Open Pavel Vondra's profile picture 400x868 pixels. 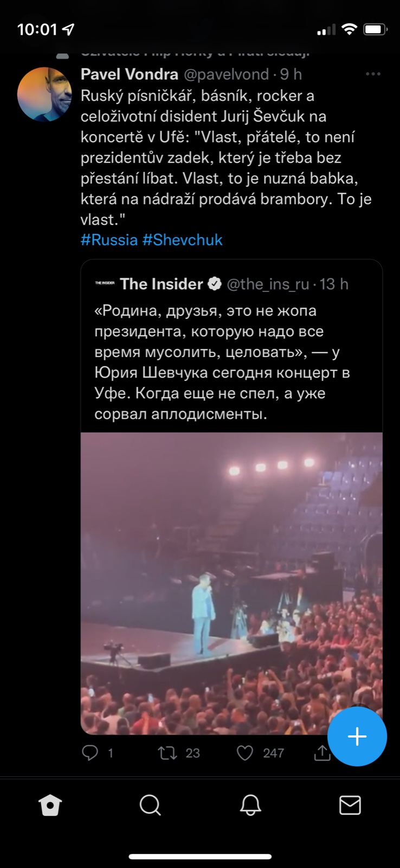click(x=44, y=94)
